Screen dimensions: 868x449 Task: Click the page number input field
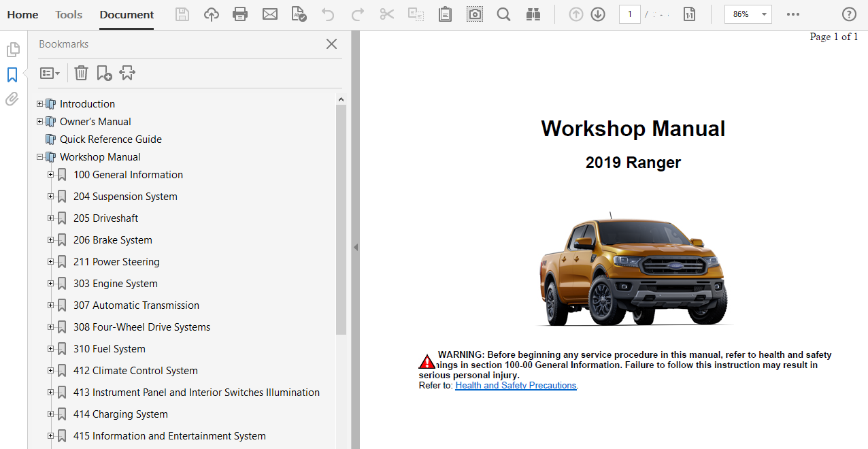coord(629,14)
